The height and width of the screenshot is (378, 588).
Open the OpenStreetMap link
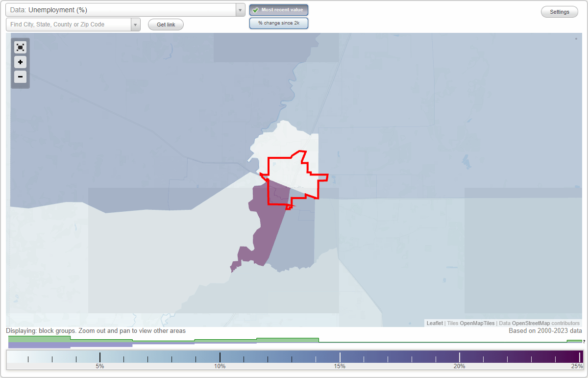tap(531, 323)
